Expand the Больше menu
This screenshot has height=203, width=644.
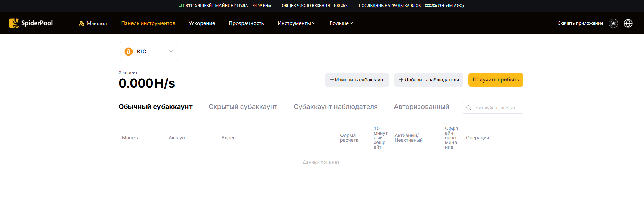[x=341, y=23]
